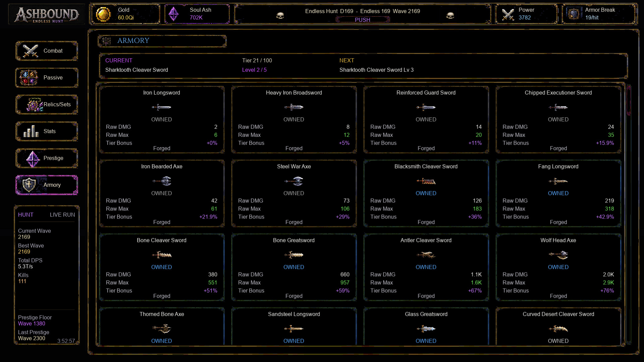
Task: Go to the Prestige screen
Action: pyautogui.click(x=47, y=158)
